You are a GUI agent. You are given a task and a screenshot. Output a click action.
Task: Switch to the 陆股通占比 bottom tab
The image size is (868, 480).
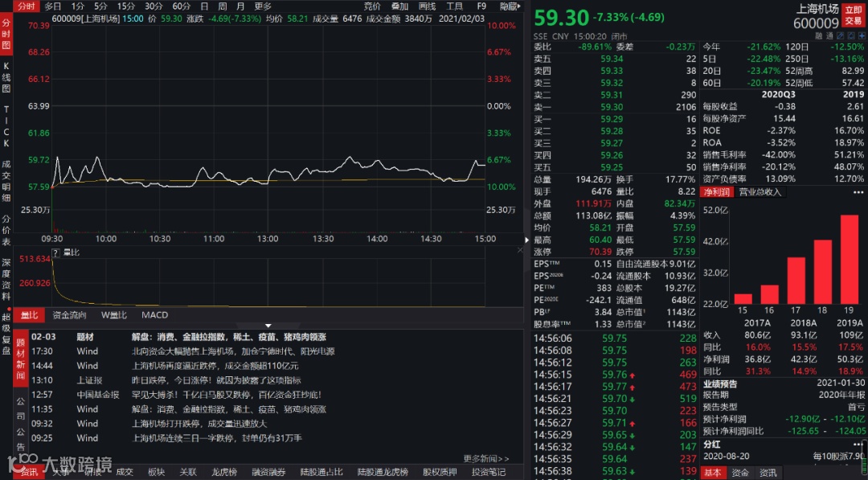click(x=321, y=472)
